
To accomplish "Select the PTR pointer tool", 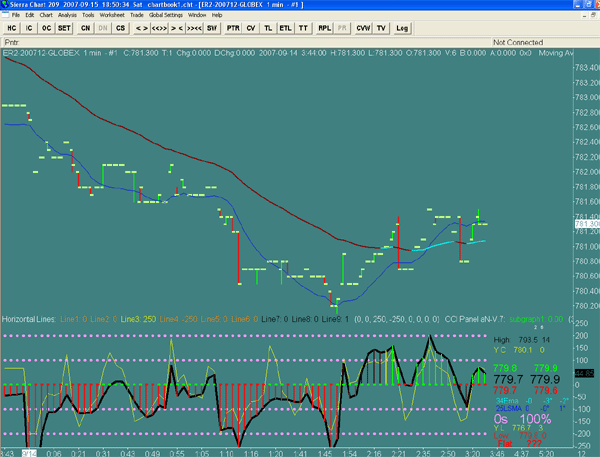I will pos(233,28).
